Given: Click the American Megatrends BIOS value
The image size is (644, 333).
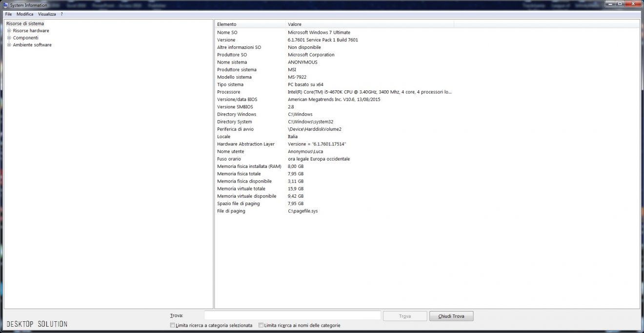Looking at the screenshot, I should [x=334, y=99].
